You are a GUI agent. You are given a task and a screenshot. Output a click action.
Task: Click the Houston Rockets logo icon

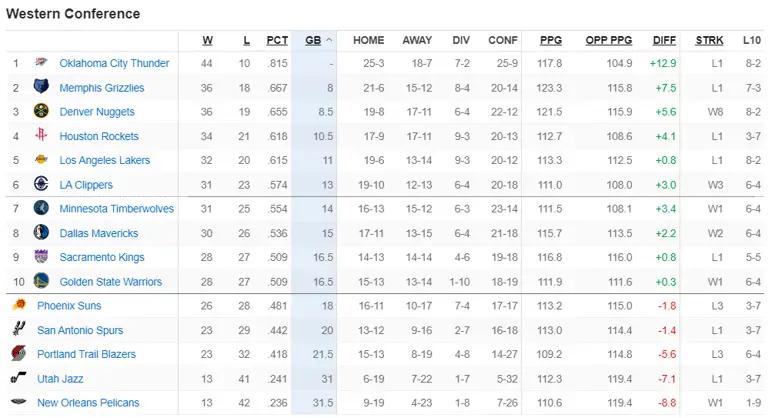[x=41, y=135]
